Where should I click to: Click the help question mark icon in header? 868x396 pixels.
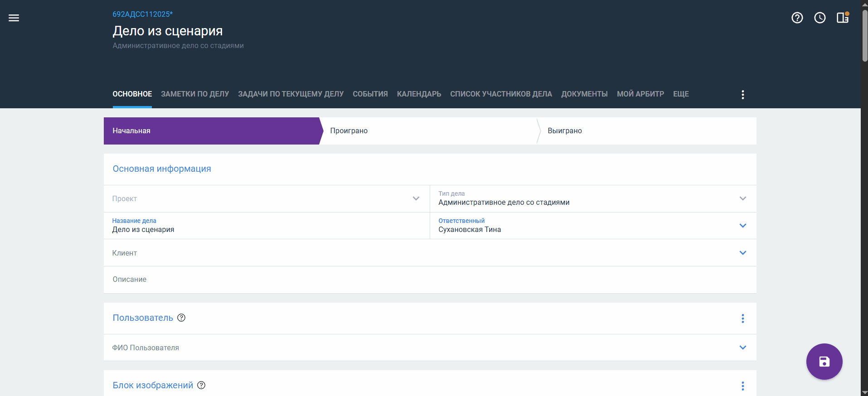[x=797, y=18]
